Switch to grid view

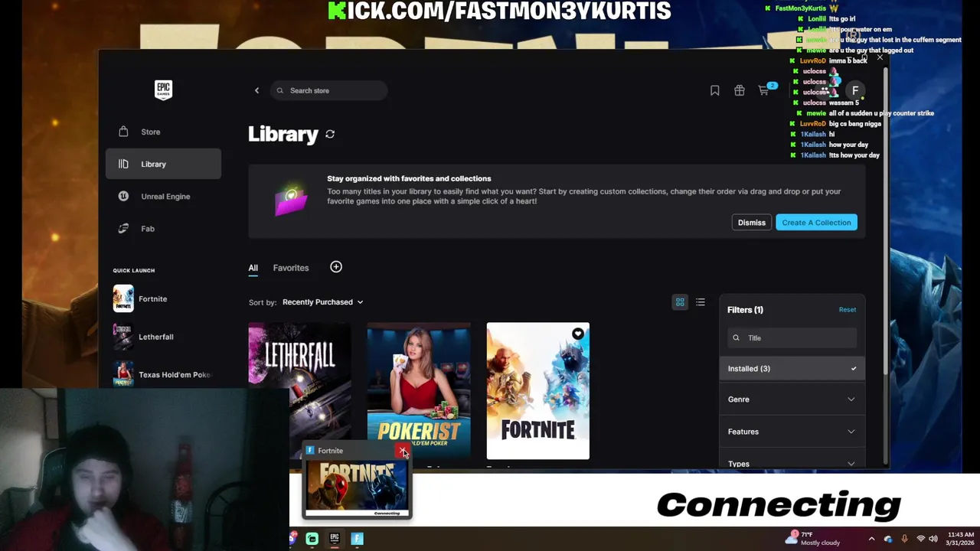[x=680, y=302]
